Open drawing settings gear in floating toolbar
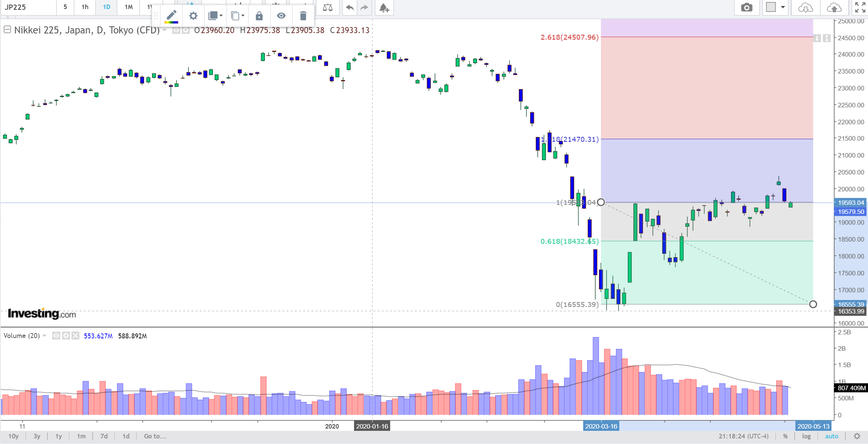This screenshot has width=868, height=444. click(193, 16)
